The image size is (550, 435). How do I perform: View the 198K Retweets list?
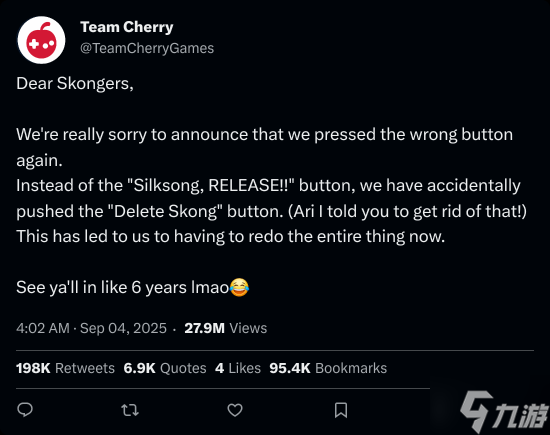click(65, 368)
